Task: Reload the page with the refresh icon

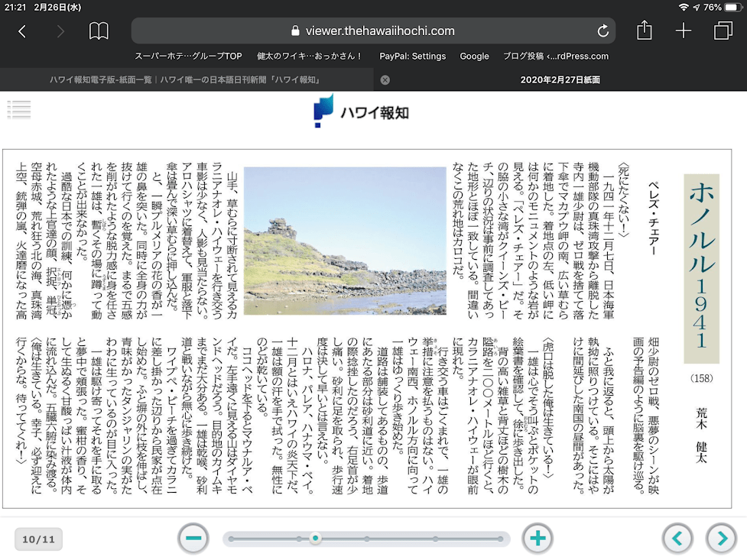Action: 603,31
